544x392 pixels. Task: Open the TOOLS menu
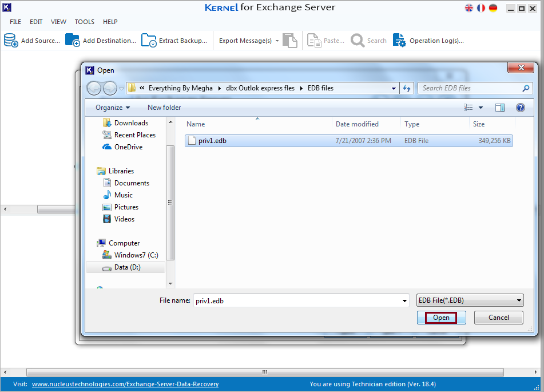84,22
